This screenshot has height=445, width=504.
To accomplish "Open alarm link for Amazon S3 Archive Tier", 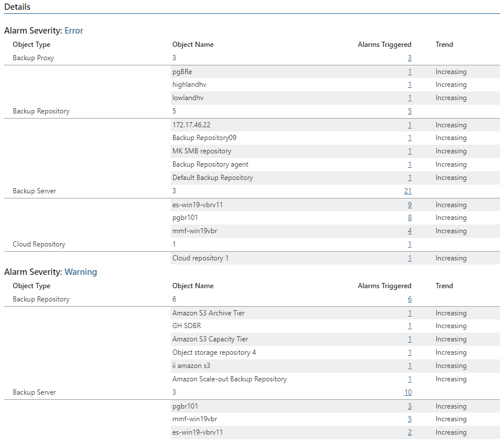I will click(x=410, y=313).
